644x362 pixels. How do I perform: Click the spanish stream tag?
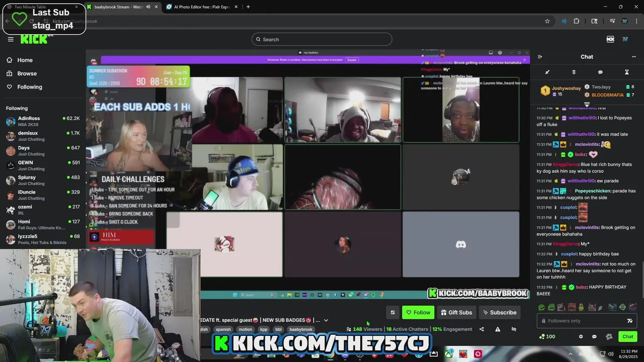[x=223, y=329]
